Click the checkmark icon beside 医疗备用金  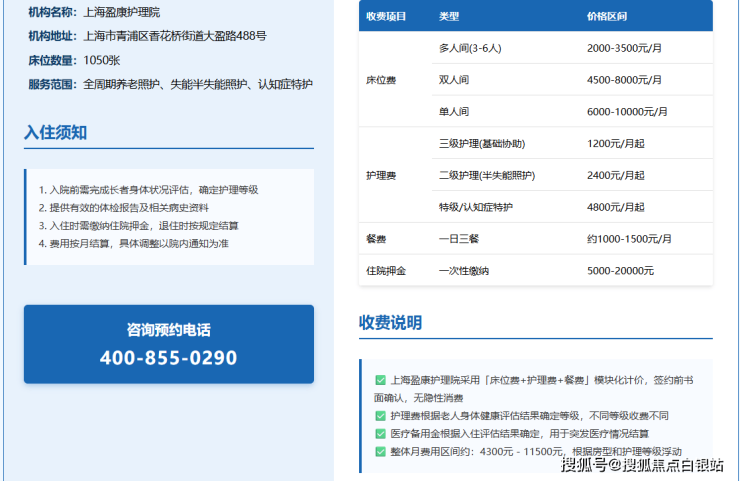(380, 434)
